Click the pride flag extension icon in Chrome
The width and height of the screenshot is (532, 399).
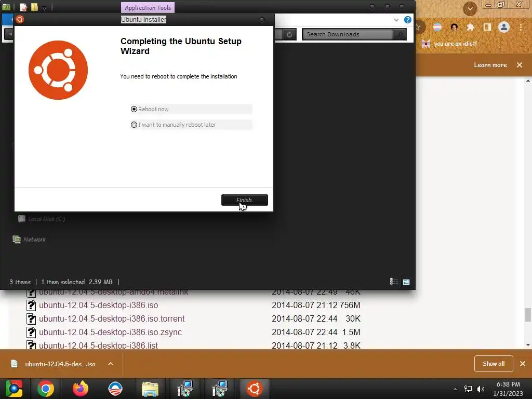click(437, 27)
